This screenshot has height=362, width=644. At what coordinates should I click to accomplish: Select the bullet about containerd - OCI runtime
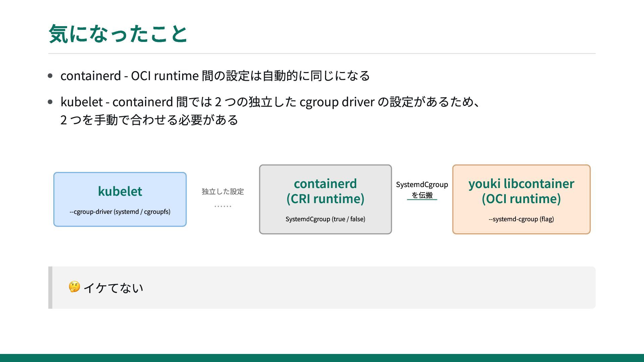[x=215, y=76]
